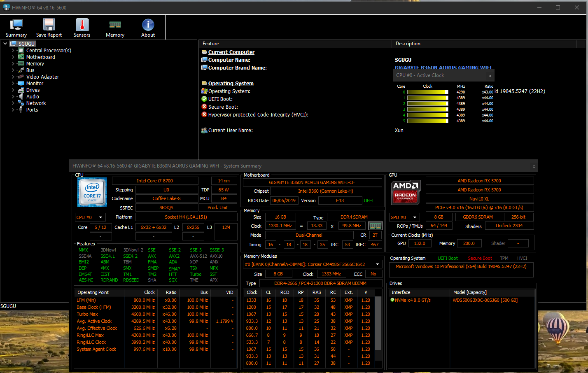Open the GPU #0 selector dropdown
588x373 pixels.
[404, 217]
